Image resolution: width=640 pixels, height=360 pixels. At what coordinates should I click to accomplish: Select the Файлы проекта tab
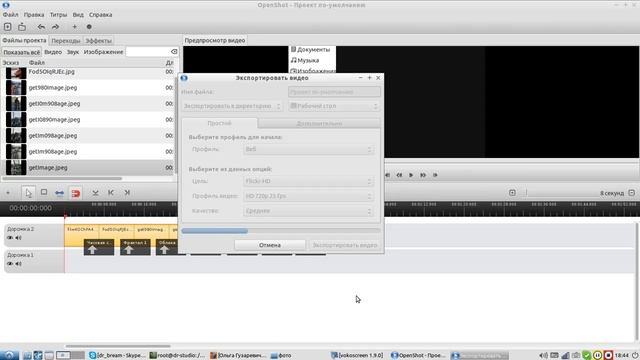point(24,40)
